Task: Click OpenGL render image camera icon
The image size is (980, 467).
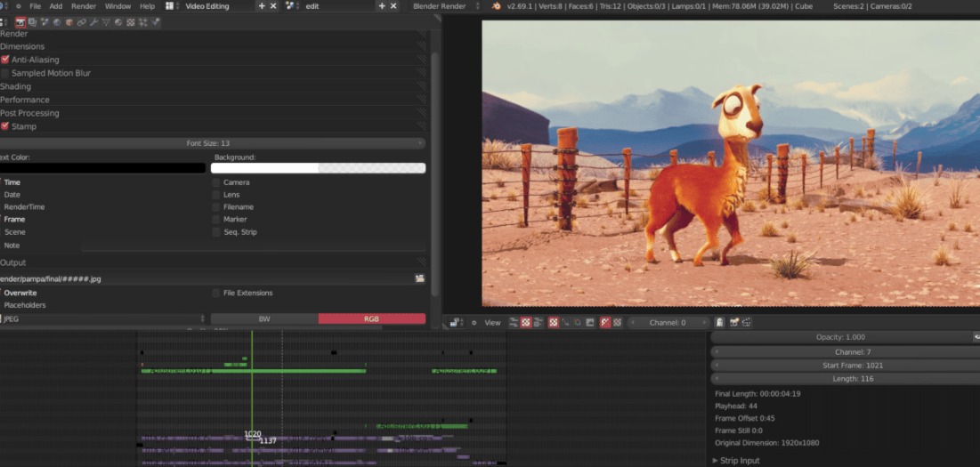Action: coord(733,323)
